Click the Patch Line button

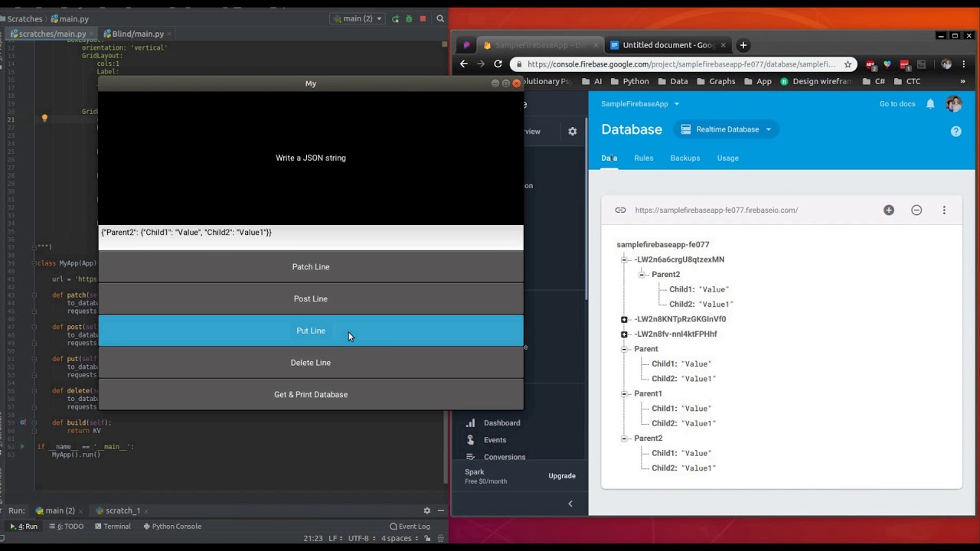(311, 266)
